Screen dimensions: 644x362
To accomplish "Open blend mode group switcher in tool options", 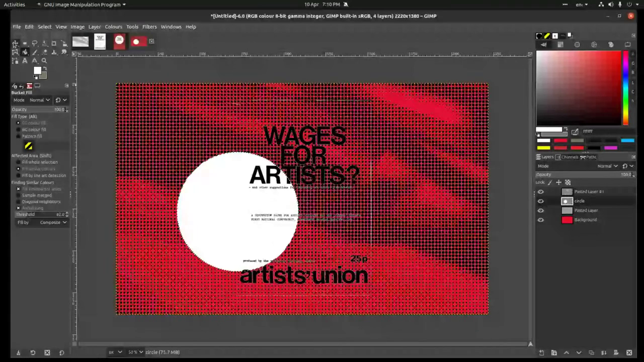I will 61,100.
